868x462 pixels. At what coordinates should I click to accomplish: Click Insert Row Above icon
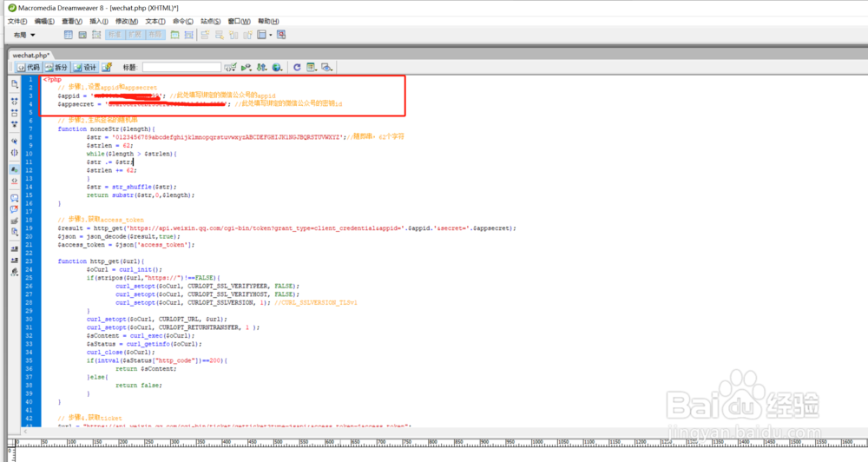pos(205,35)
